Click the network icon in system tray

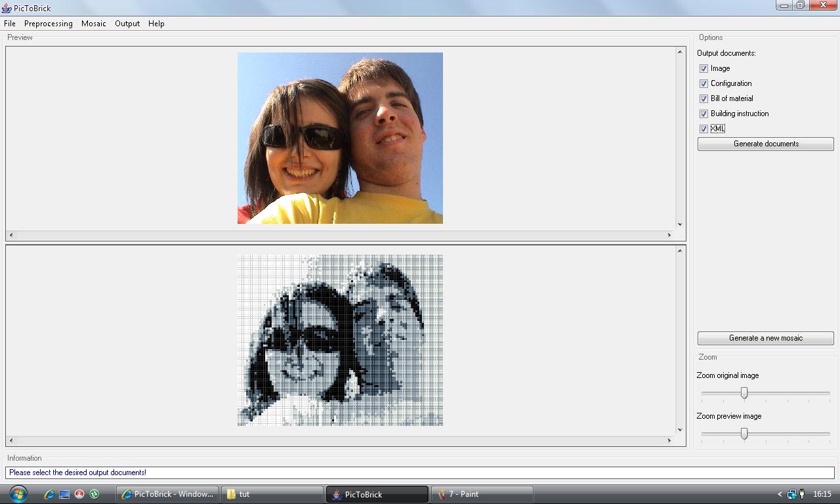[x=792, y=494]
